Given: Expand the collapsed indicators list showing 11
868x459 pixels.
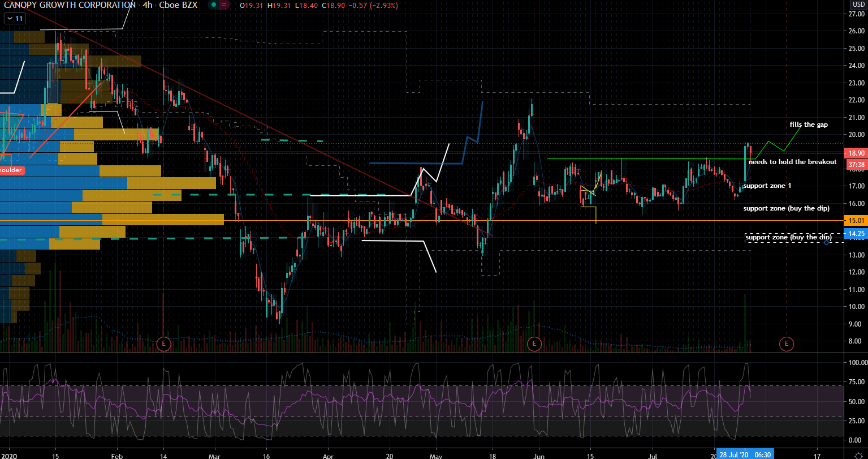Looking at the screenshot, I should point(15,19).
